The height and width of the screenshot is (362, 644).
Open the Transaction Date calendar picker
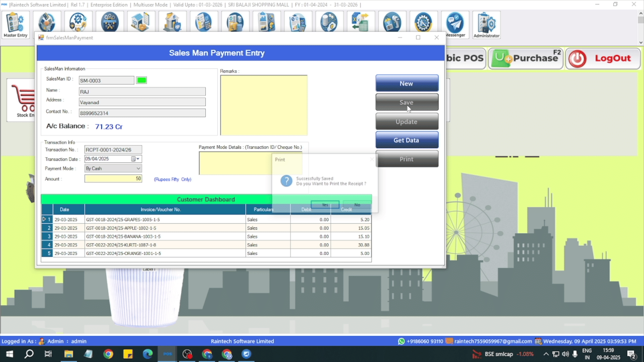(135, 159)
